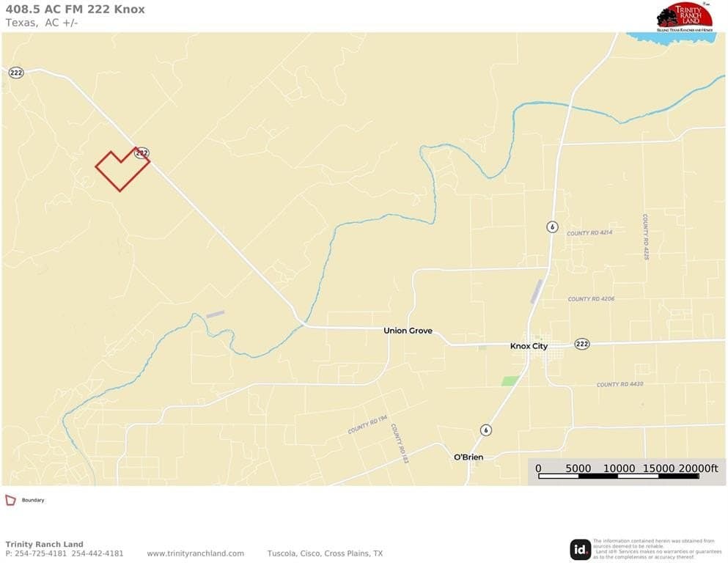Click the '5000' scale bar label
728x563 pixels.
tap(578, 468)
